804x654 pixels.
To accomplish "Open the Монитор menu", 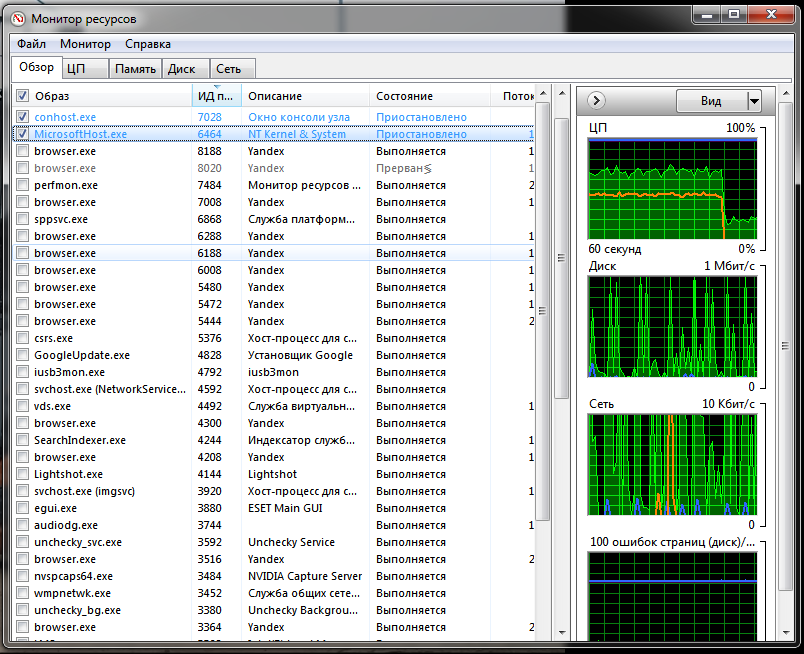I will 85,44.
